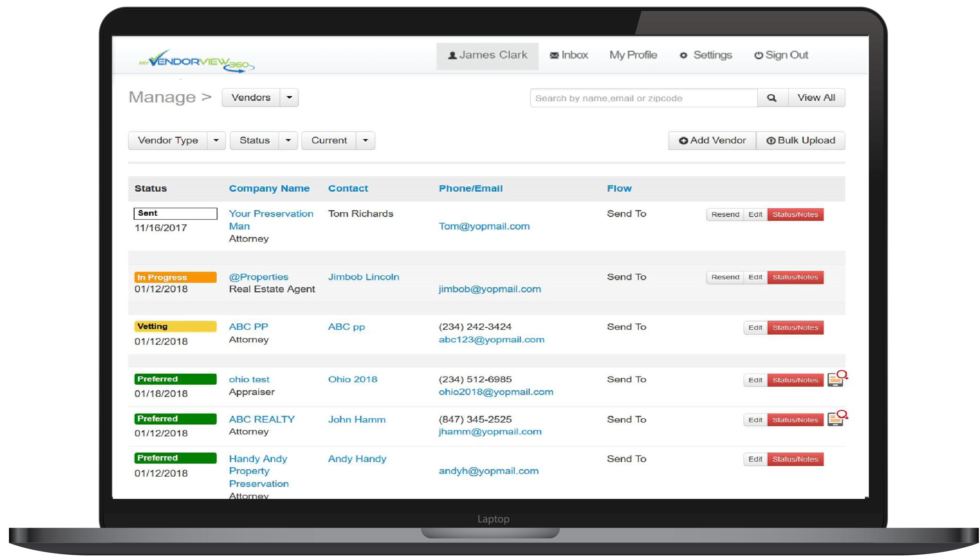Screen dimensions: 980x557
Task: Open Settings
Action: click(x=706, y=55)
